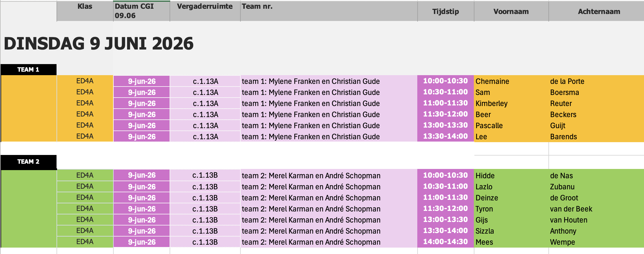Select the Team nr. header cell
Viewport: 644px width, 254px height.
click(x=329, y=11)
